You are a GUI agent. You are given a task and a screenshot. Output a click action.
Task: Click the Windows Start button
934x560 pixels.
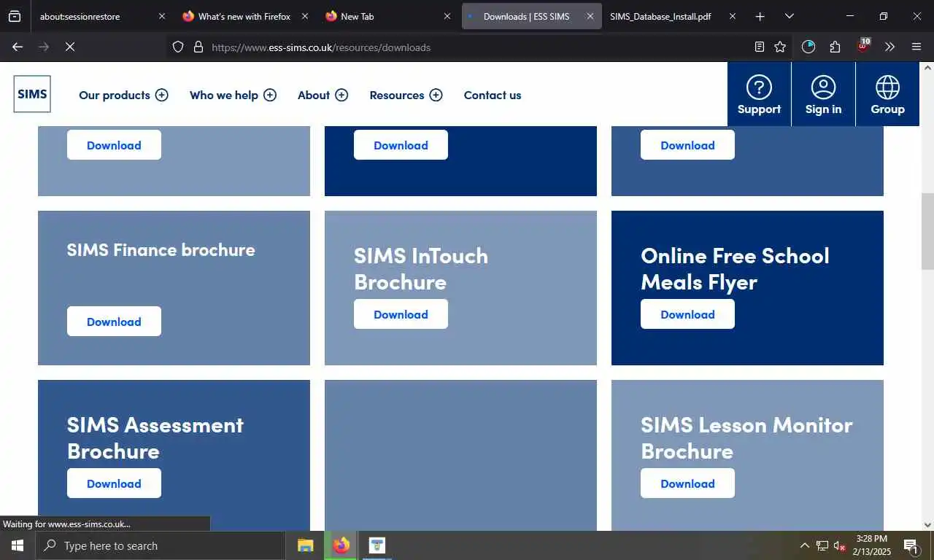pyautogui.click(x=18, y=545)
